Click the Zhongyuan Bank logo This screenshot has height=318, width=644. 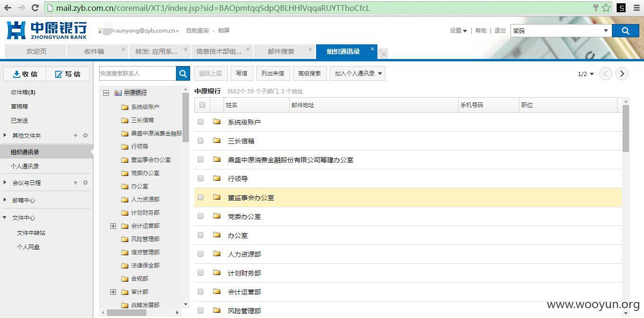click(46, 31)
